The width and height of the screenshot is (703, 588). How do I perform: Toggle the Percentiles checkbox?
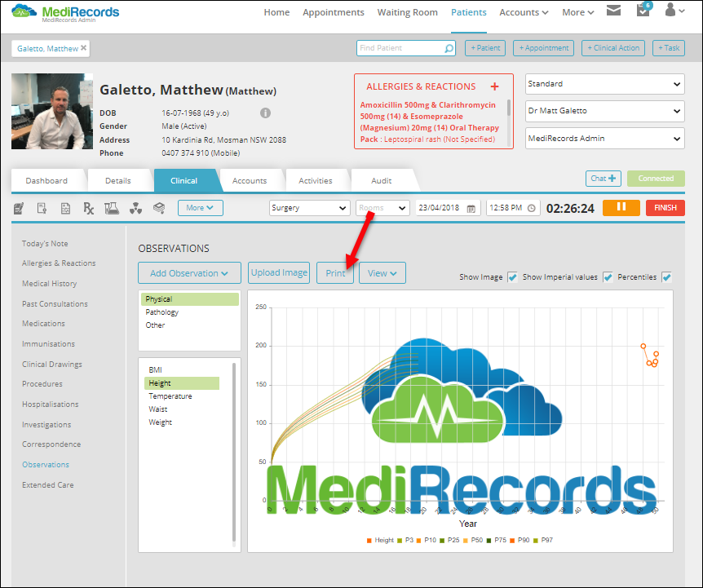point(666,277)
